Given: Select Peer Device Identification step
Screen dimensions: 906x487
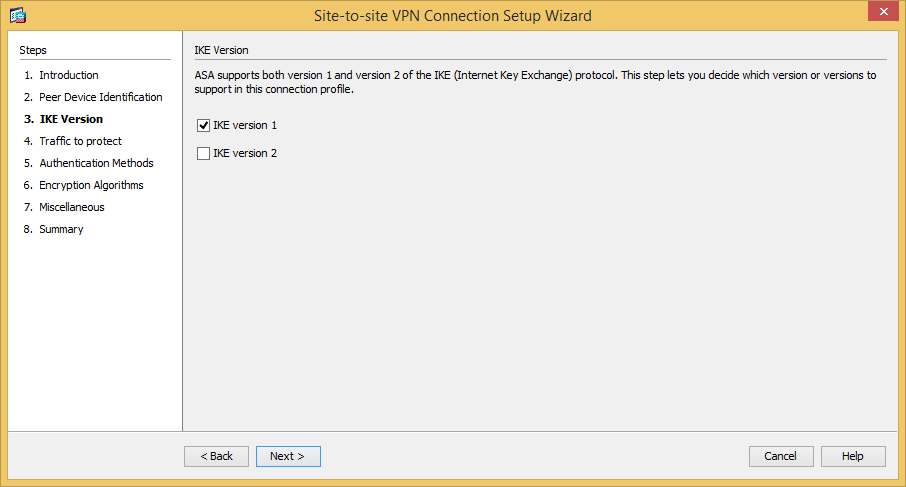Looking at the screenshot, I should click(x=93, y=97).
